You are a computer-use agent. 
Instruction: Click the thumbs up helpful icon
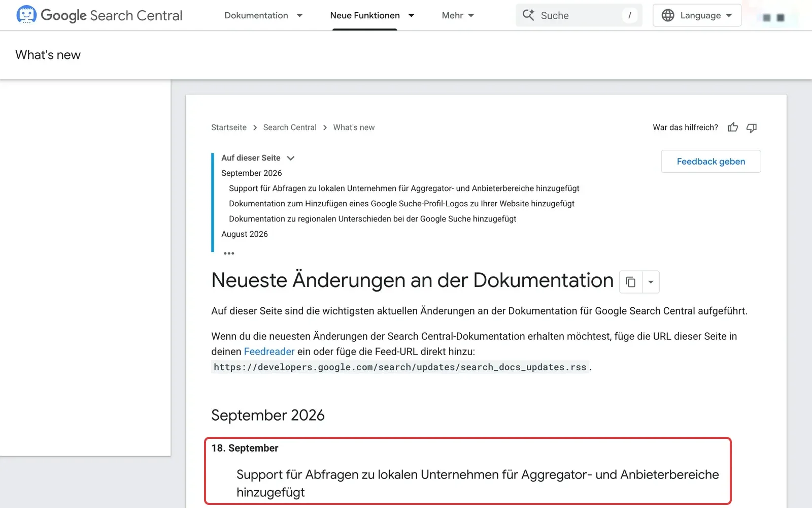(733, 128)
